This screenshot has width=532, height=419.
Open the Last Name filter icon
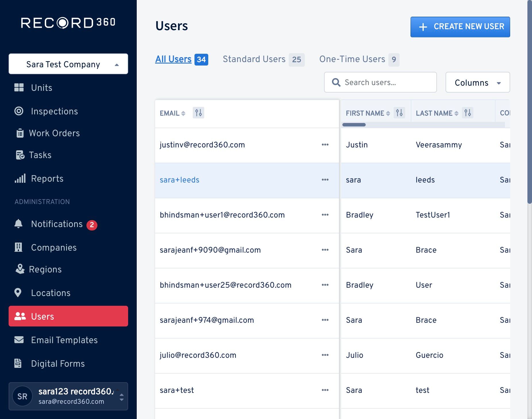tap(468, 113)
